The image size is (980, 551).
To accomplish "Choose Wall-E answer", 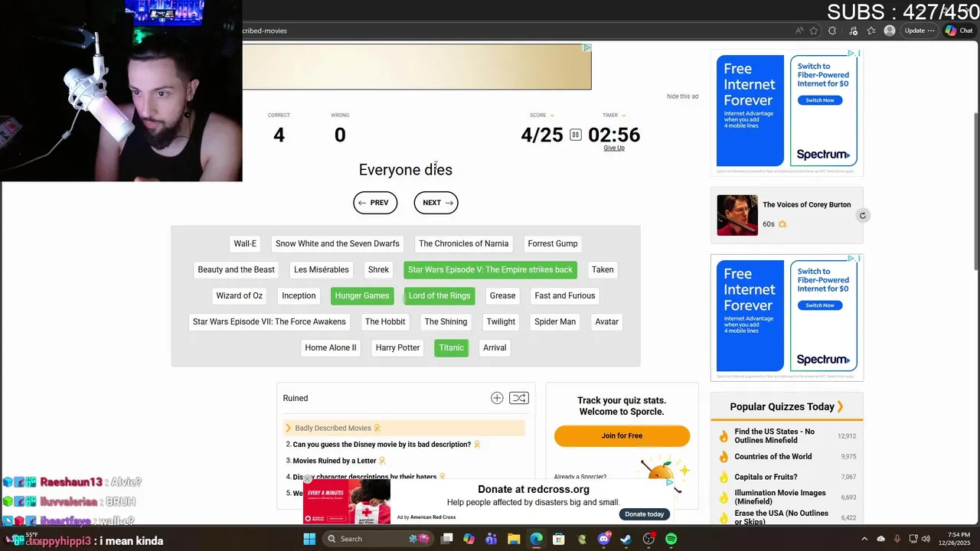I will (245, 243).
